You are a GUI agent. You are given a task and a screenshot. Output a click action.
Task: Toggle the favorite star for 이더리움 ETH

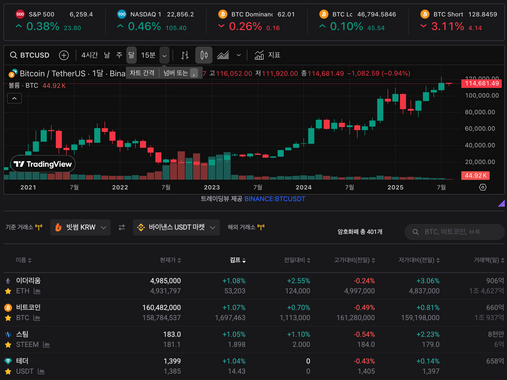click(8, 291)
